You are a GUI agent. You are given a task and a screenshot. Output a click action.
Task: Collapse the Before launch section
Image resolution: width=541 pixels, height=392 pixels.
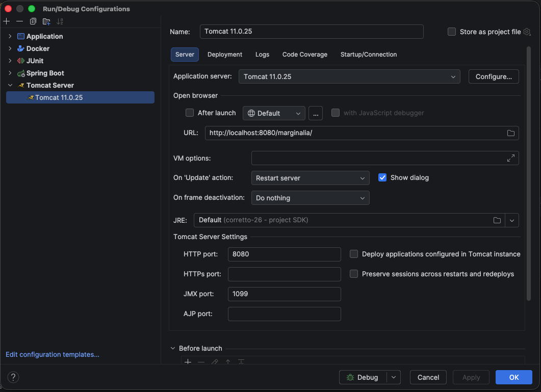click(173, 348)
